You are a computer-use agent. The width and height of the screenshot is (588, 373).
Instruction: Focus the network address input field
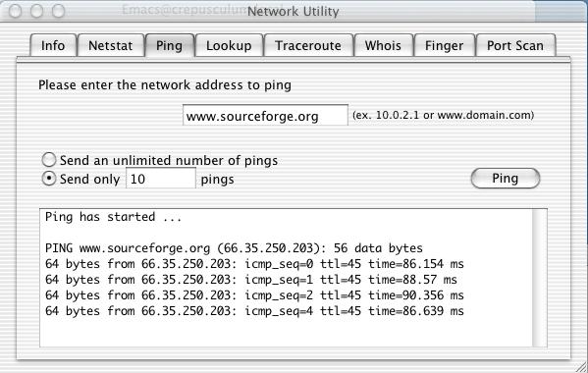pyautogui.click(x=265, y=115)
